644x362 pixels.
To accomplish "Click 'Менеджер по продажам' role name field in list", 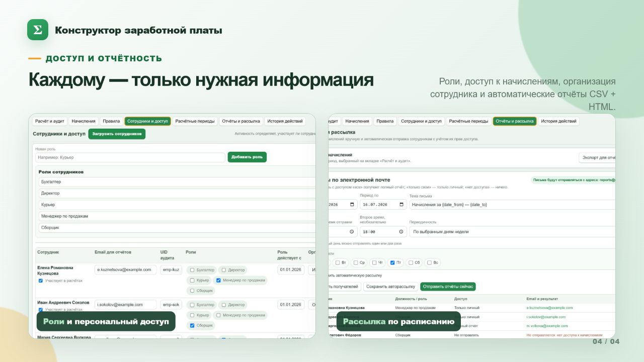I will 177,216.
